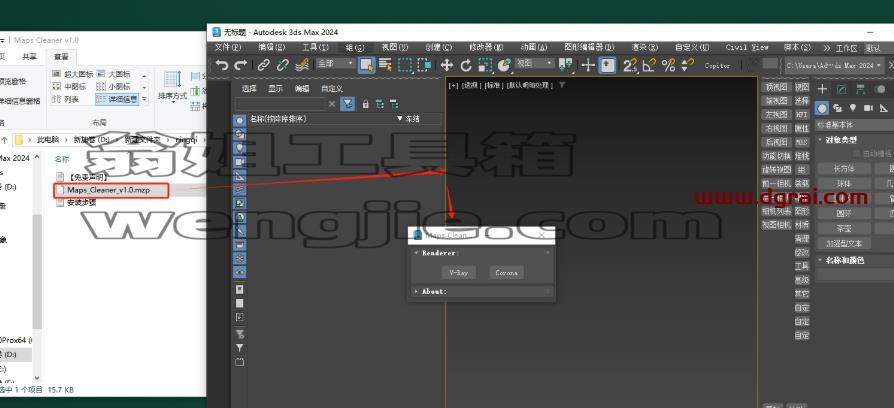The image size is (894, 408).
Task: Toggle scene explorer filter funnel button
Action: 348,104
